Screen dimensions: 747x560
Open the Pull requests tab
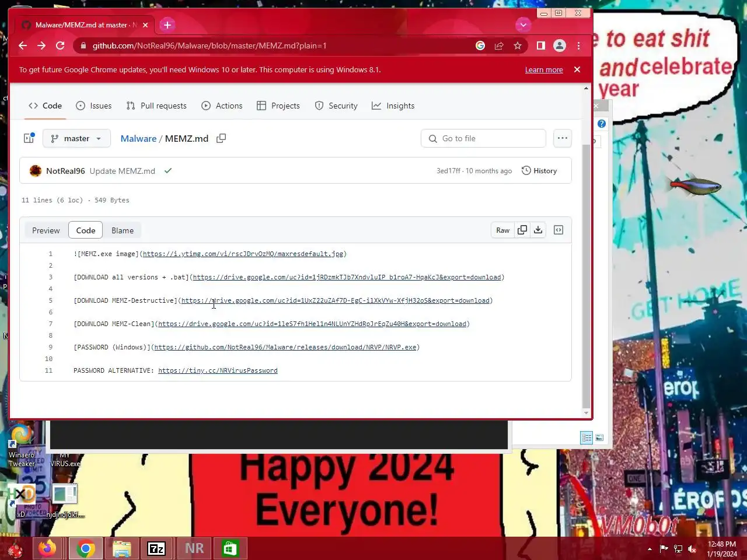coord(156,106)
